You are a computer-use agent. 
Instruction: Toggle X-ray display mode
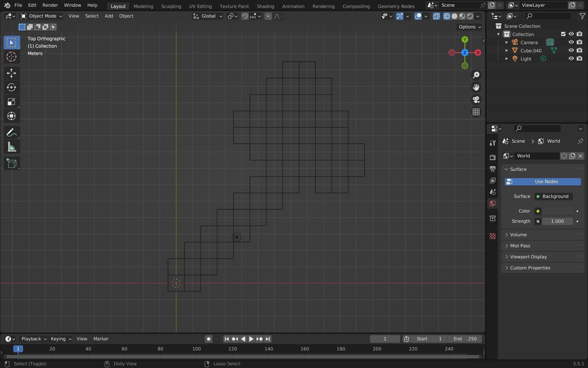(436, 16)
